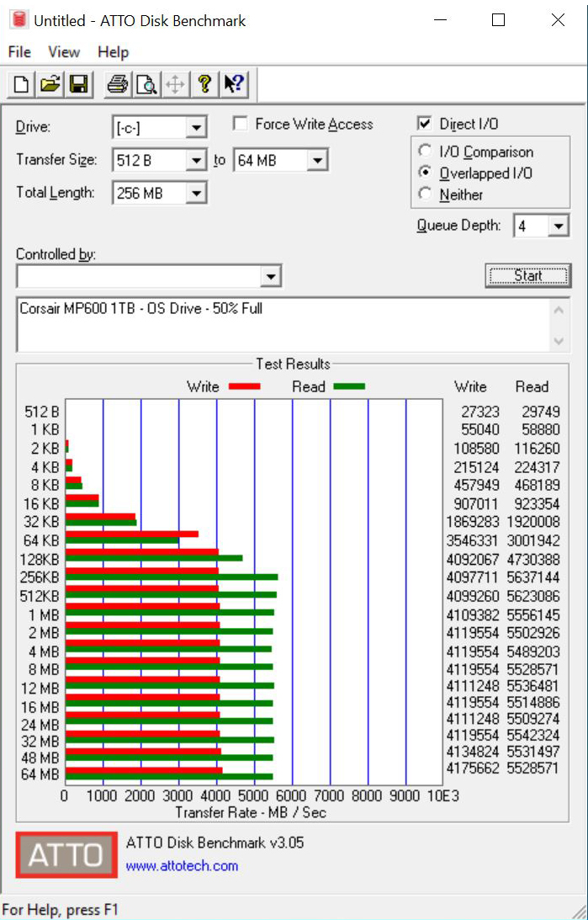This screenshot has height=920, width=588.
Task: Activate the context help arrow icon
Action: (234, 84)
